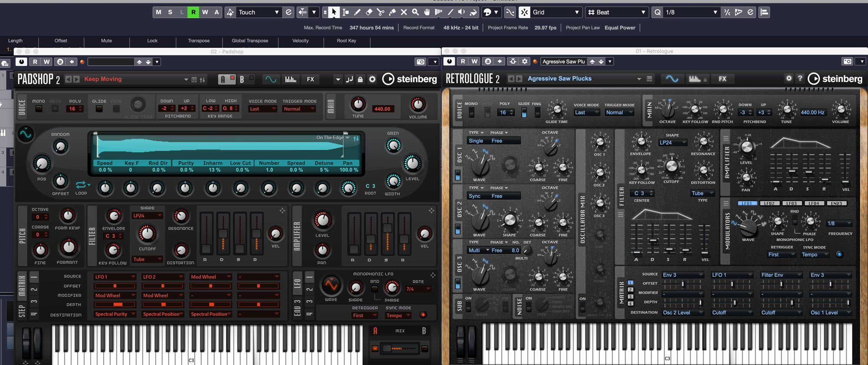The image size is (868, 365).
Task: Open Retrologue OSC 1 type Single dropdown
Action: [x=477, y=141]
